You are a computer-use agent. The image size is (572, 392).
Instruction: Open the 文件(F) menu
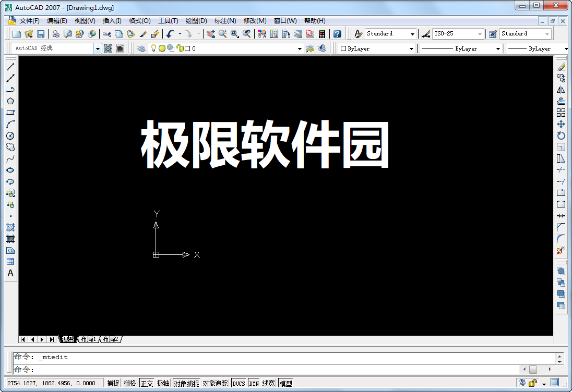(30, 21)
